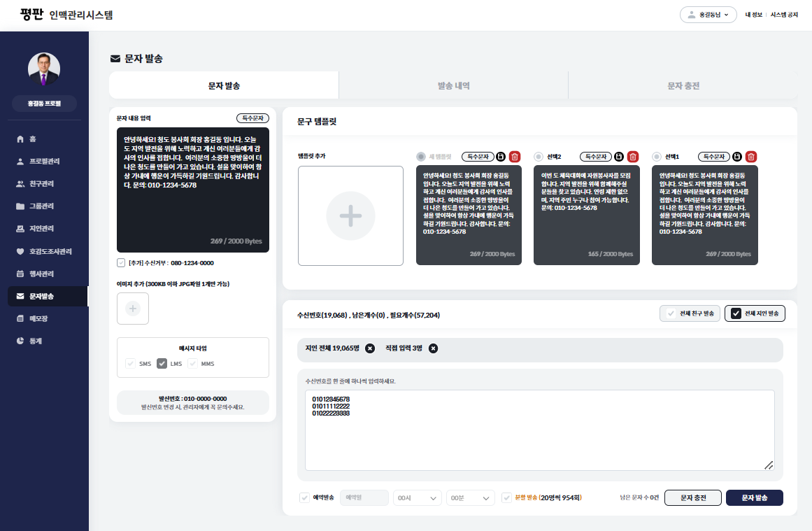Save the 선택1 template using disk icon
Image resolution: width=812 pixels, height=531 pixels.
pos(738,157)
